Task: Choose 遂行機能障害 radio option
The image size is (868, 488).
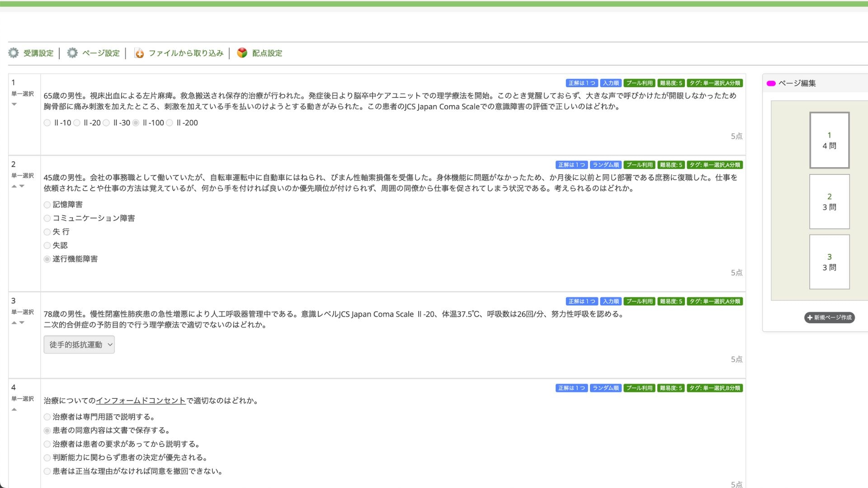Action: click(x=47, y=259)
